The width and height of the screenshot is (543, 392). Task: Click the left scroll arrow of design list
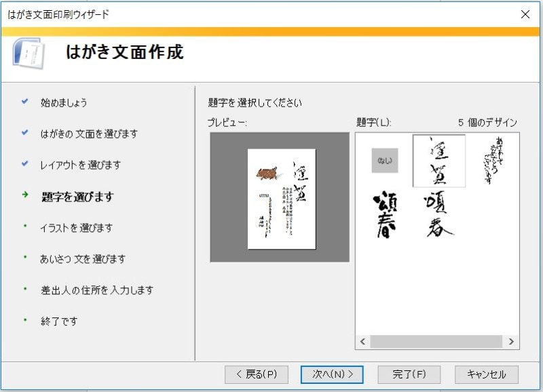point(362,342)
